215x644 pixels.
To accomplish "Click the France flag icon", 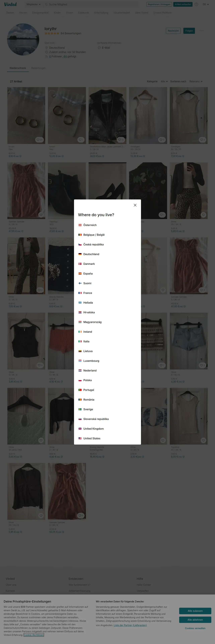I will tap(80, 293).
